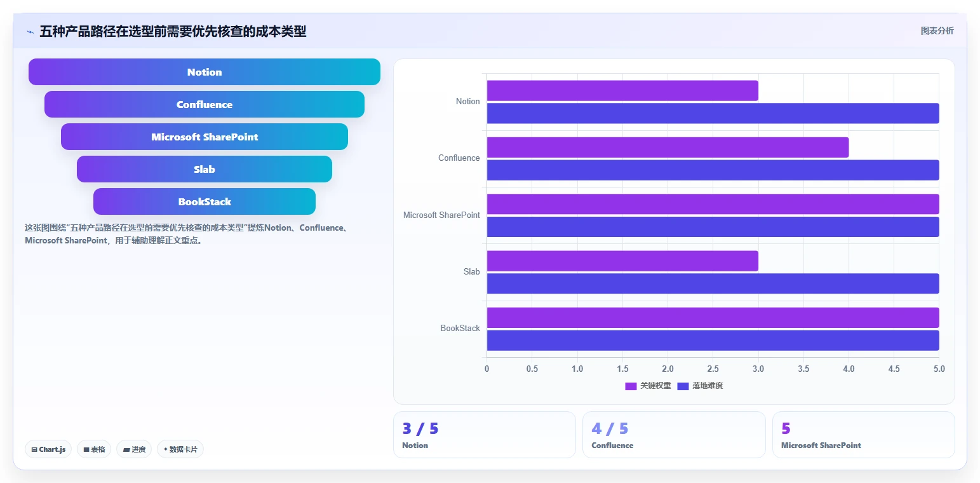Toggle the 落地难度 legend swatch
This screenshot has height=483, width=980.
coord(683,386)
